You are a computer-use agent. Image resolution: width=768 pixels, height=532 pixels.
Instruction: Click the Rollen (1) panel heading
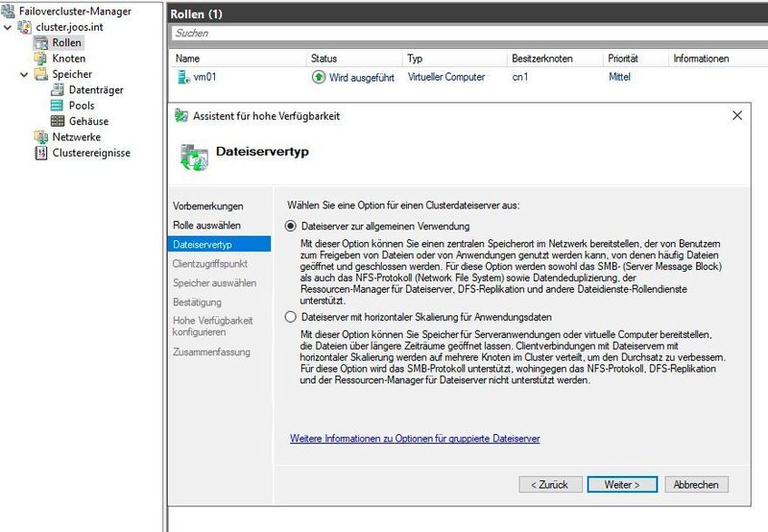[196, 14]
